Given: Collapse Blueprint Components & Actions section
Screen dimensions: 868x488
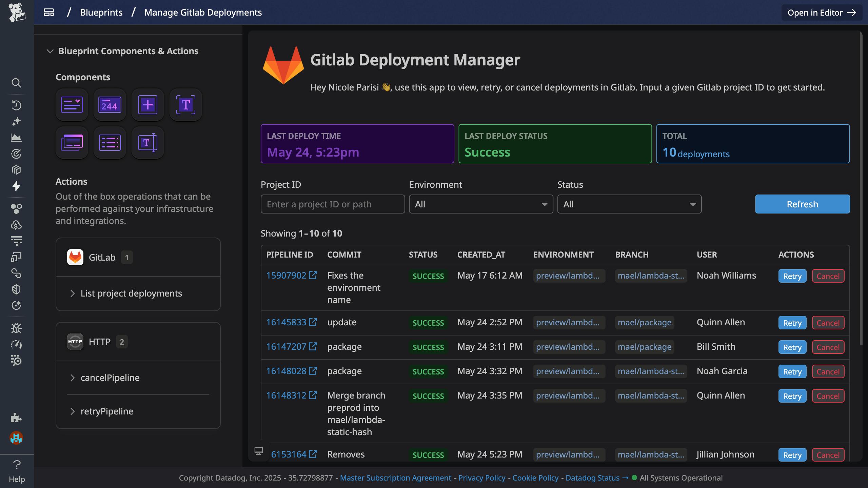Looking at the screenshot, I should coord(50,51).
